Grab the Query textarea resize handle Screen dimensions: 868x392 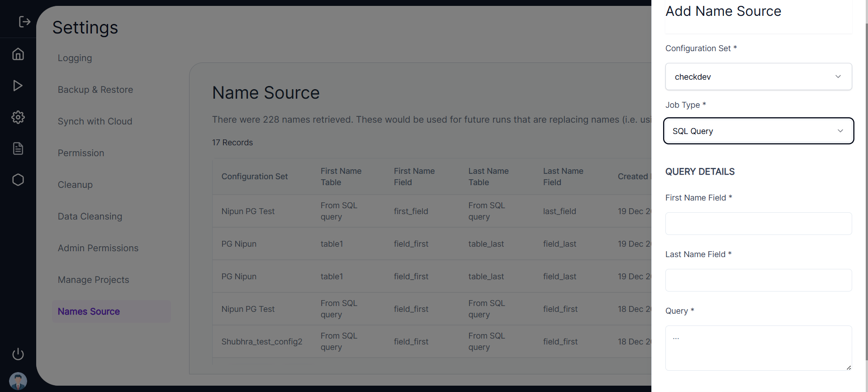(849, 368)
